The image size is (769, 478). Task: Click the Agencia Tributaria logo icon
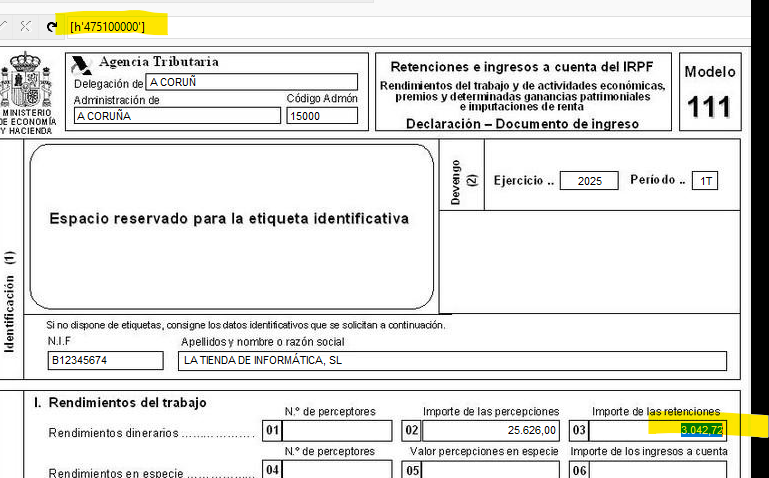82,64
